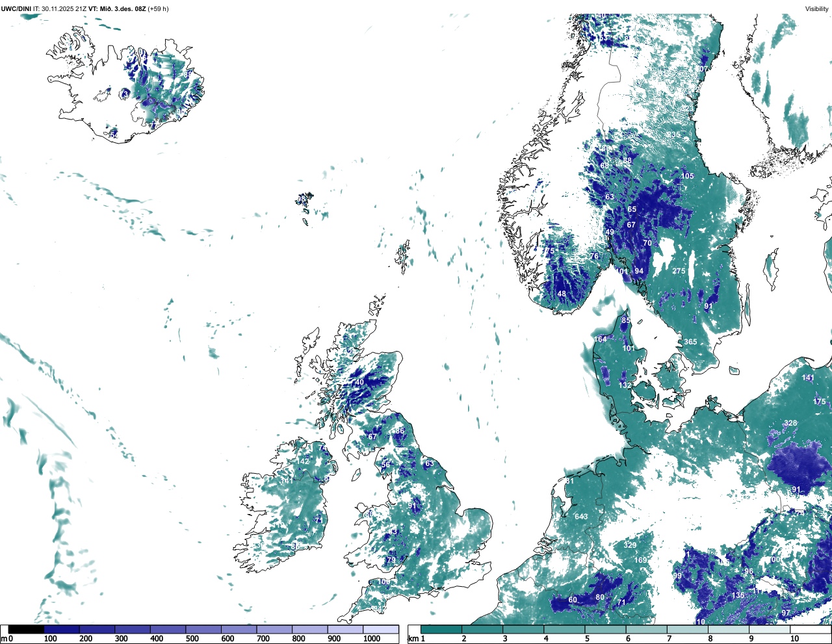This screenshot has width=832, height=644.
Task: Click the white swatch beyond 10 km
Action: coord(810,629)
